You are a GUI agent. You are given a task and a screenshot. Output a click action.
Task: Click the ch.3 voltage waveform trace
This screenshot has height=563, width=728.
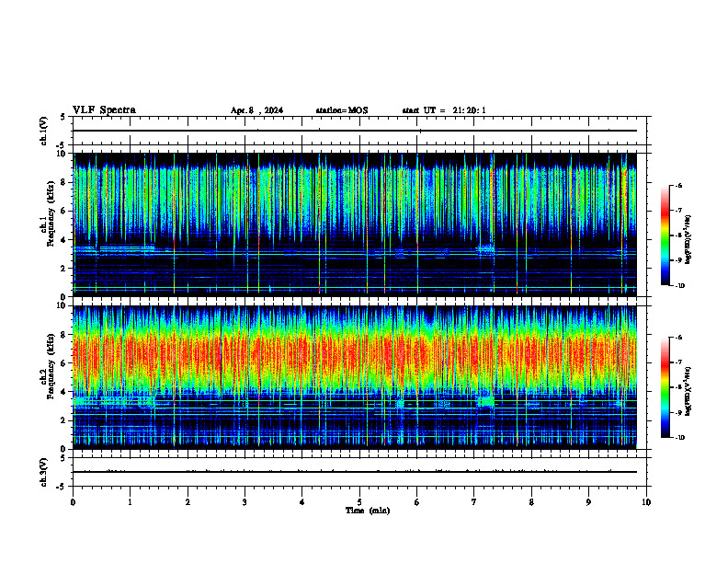[355, 472]
